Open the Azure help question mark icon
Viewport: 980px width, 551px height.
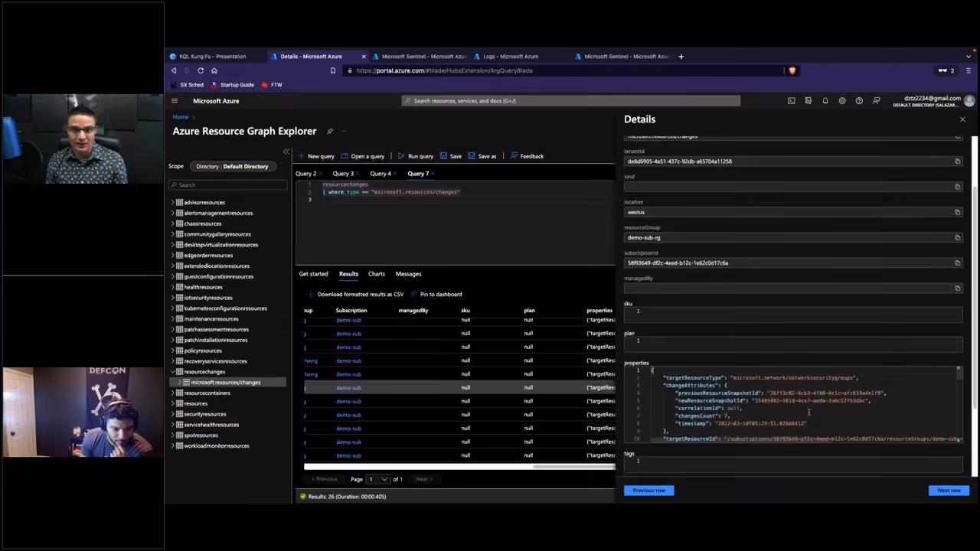859,101
